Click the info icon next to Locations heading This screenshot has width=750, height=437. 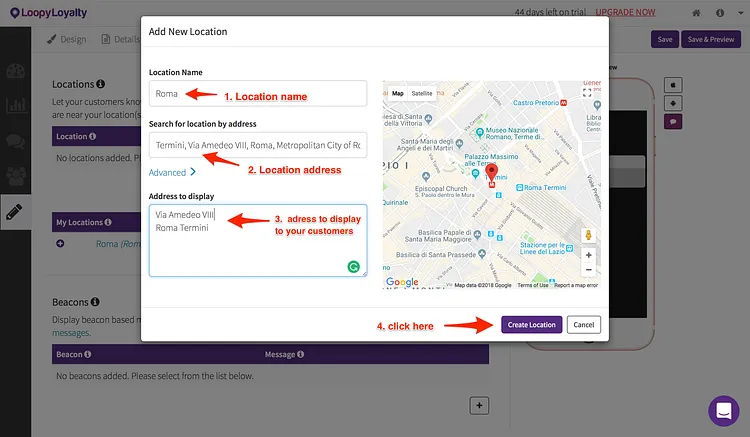click(x=100, y=84)
